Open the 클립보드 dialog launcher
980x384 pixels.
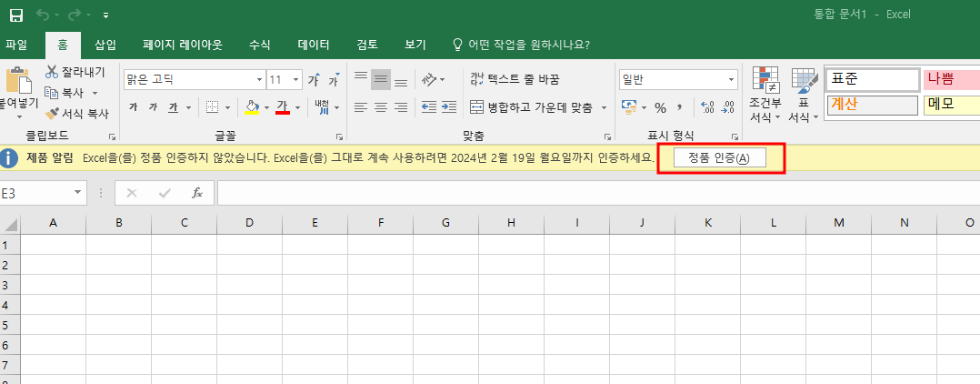pyautogui.click(x=112, y=136)
